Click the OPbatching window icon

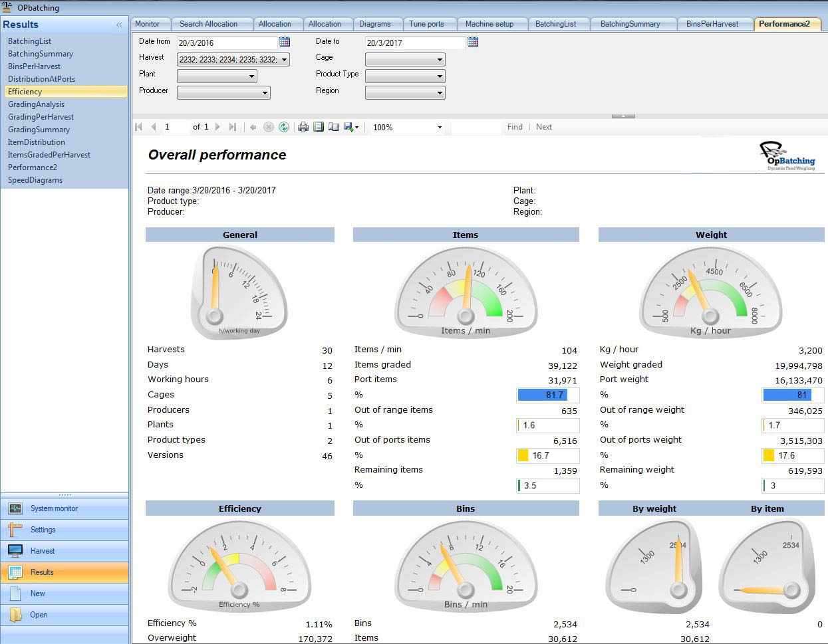(x=7, y=7)
